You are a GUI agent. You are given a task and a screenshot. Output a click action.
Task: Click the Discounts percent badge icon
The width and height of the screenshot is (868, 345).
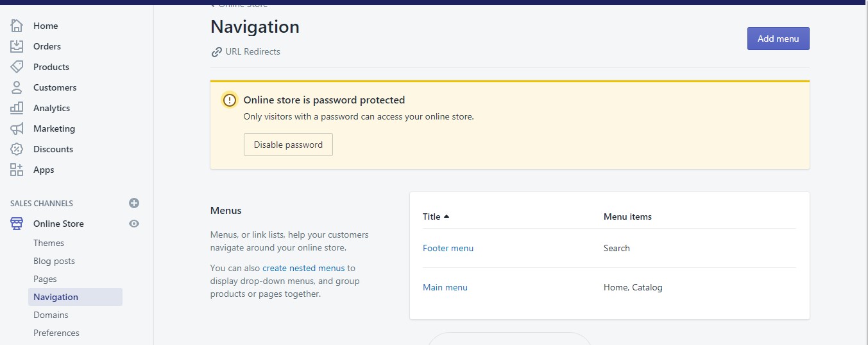tap(17, 149)
